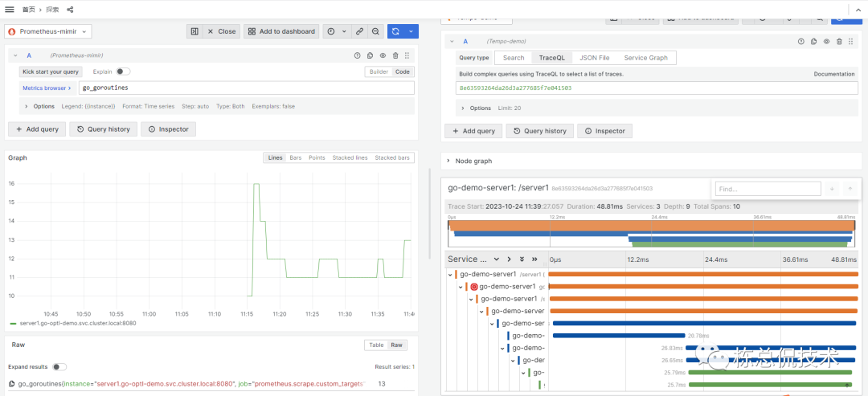Delete the Prometheus-mimir query A
The image size is (868, 396).
(395, 55)
